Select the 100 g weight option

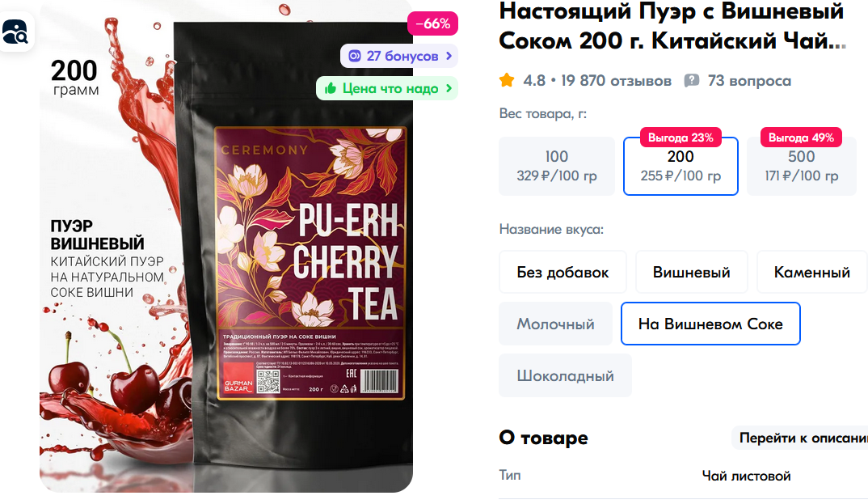(x=556, y=166)
